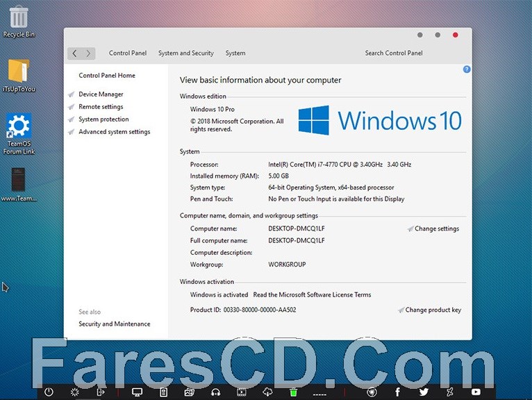Screen dimensions: 532x400
Task: Open the documents icon in dock
Action: tap(163, 392)
